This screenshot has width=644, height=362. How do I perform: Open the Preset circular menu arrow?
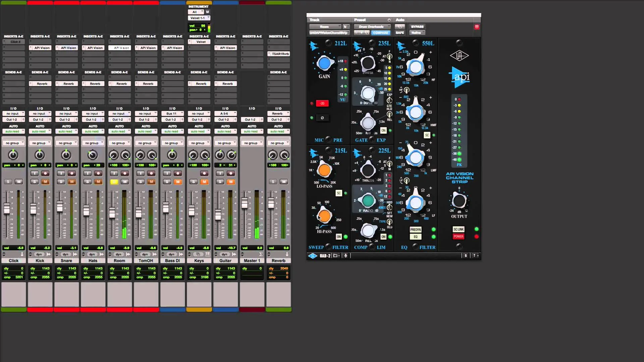(x=389, y=20)
